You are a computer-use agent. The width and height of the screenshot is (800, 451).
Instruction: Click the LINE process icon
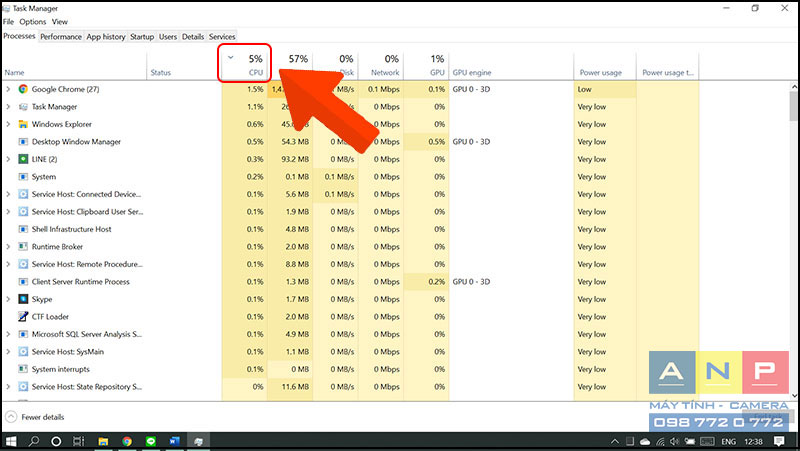23,159
